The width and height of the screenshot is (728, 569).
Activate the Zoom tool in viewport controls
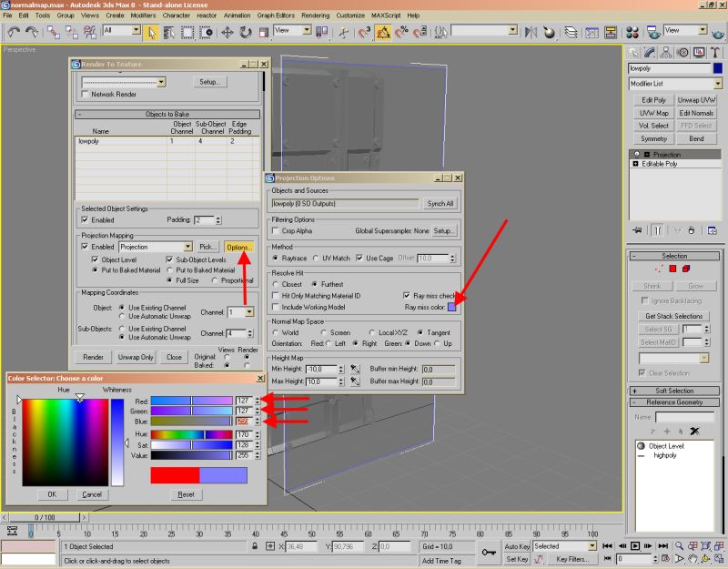click(680, 545)
